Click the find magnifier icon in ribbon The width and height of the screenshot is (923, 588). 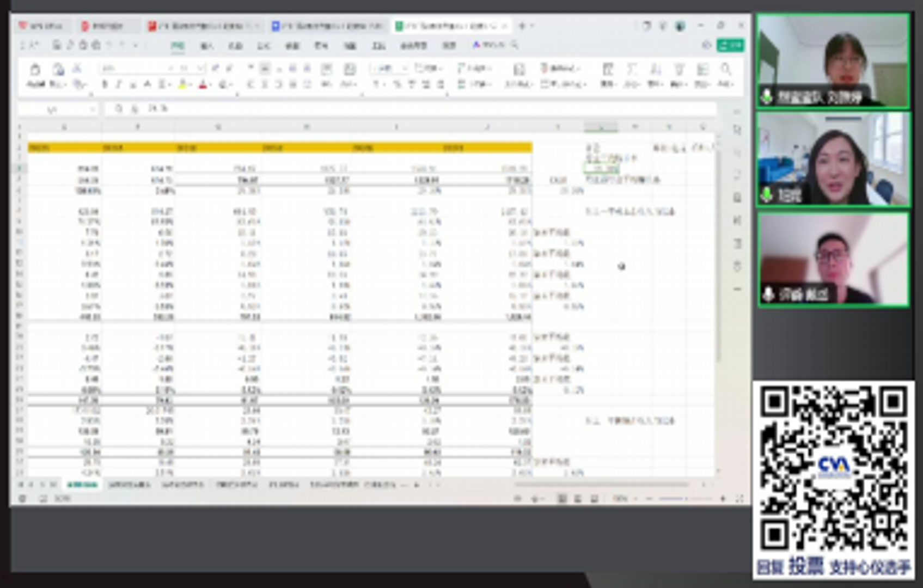pyautogui.click(x=725, y=70)
